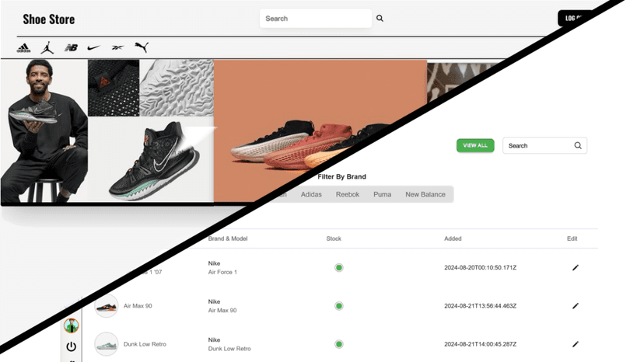Toggle stock indicator for Air Max 90
This screenshot has height=362, width=644.
click(339, 306)
